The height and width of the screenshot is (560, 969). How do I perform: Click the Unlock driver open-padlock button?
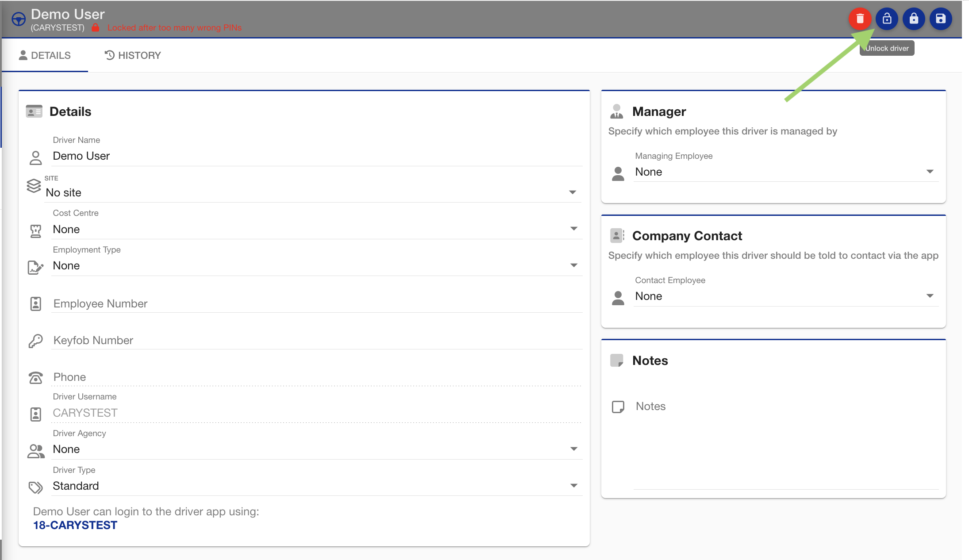[x=887, y=19]
